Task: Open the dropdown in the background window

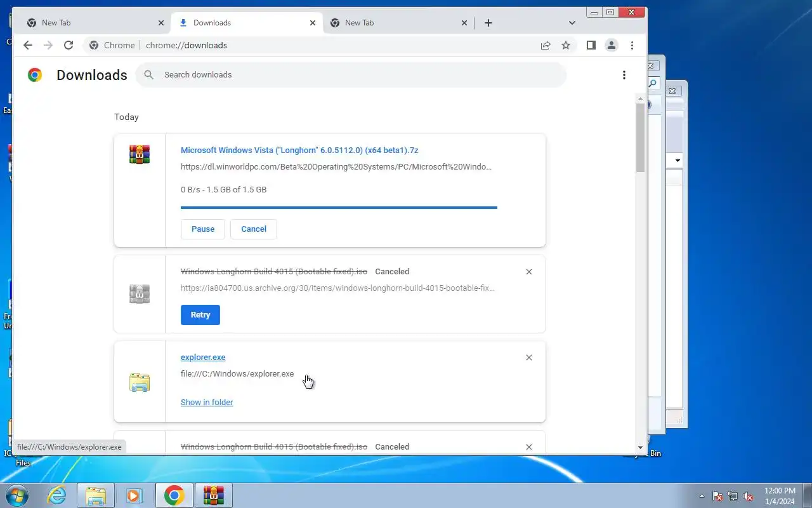Action: coord(677,161)
